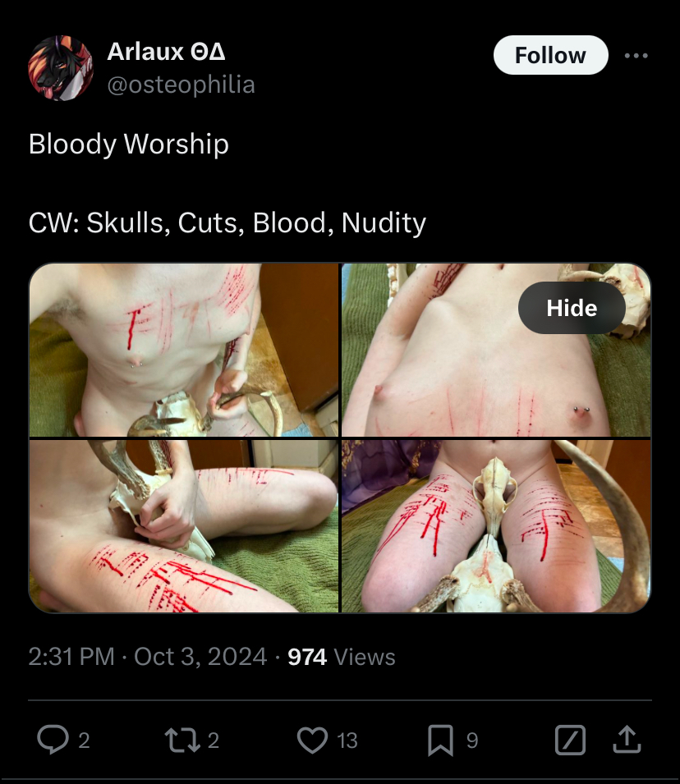The height and width of the screenshot is (784, 680).
Task: Open the share menu via upload arrow icon
Action: point(627,740)
